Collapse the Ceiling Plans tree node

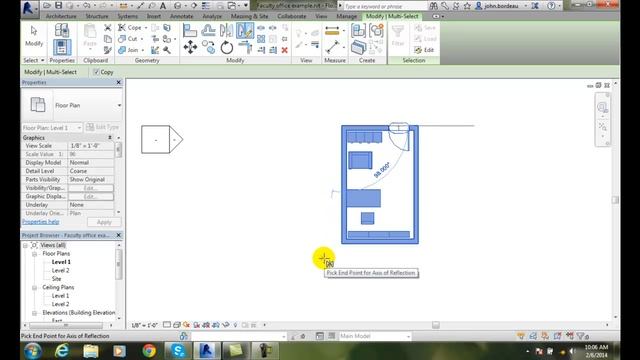(x=35, y=288)
